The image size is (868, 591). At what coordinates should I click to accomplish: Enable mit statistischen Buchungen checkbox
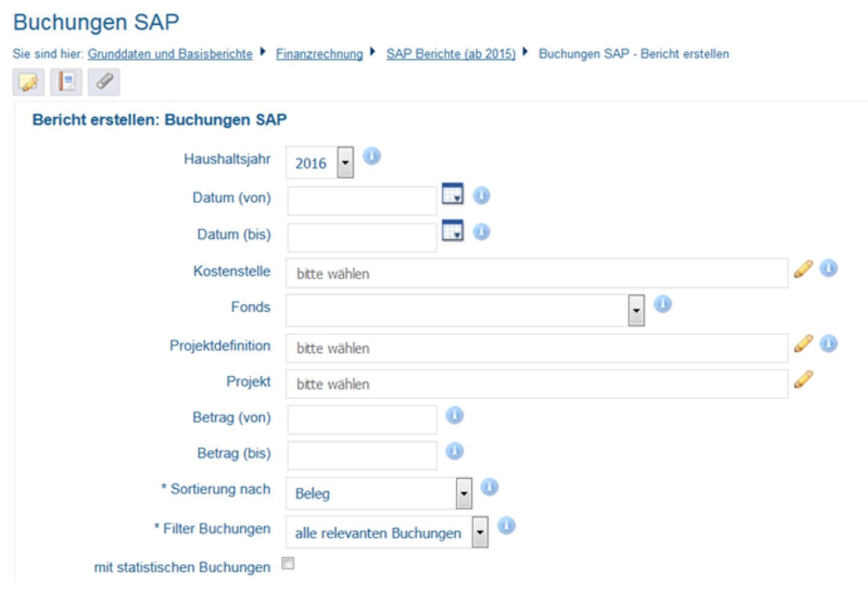(x=288, y=563)
